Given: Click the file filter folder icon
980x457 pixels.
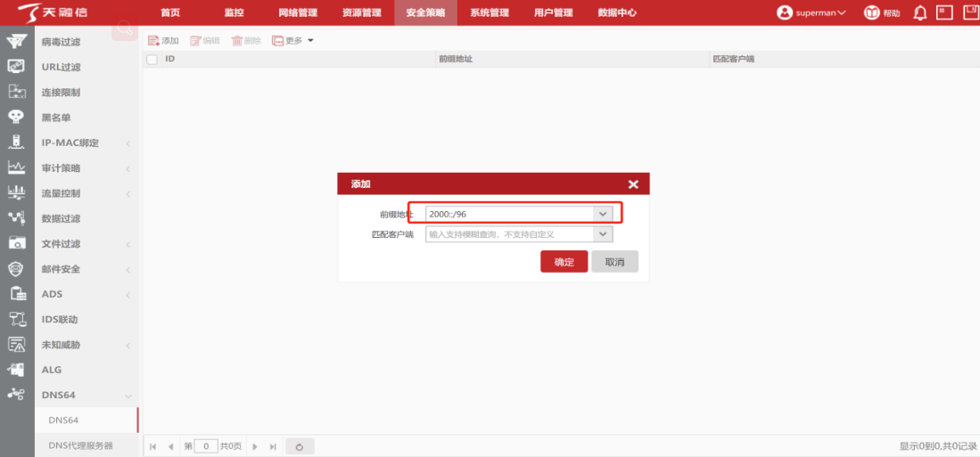Looking at the screenshot, I should click(x=17, y=243).
